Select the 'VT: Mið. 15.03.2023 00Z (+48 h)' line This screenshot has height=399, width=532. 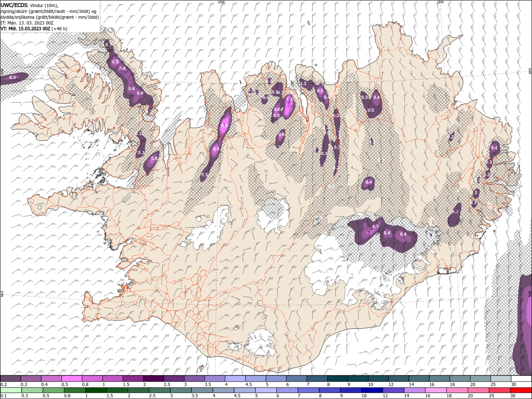coord(34,29)
